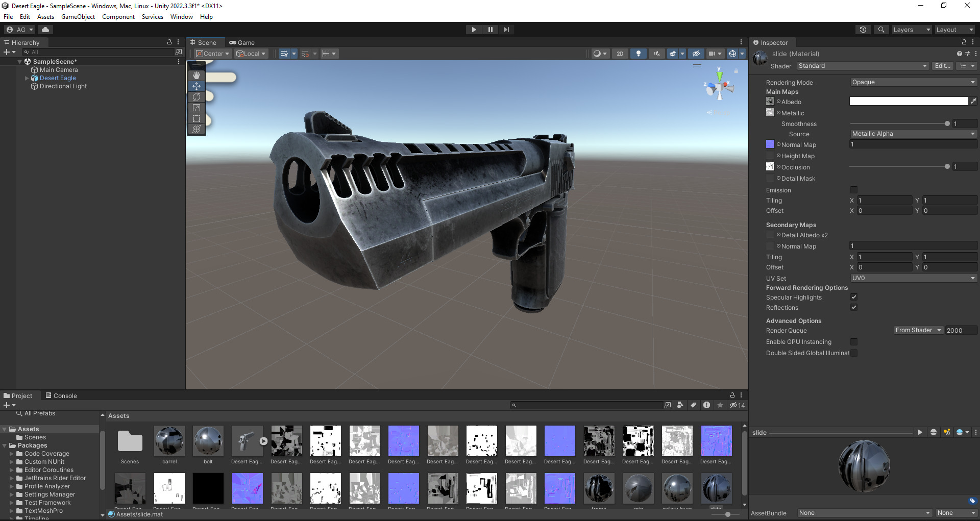Click Albedo white color swatch
The height and width of the screenshot is (521, 980).
(x=909, y=101)
